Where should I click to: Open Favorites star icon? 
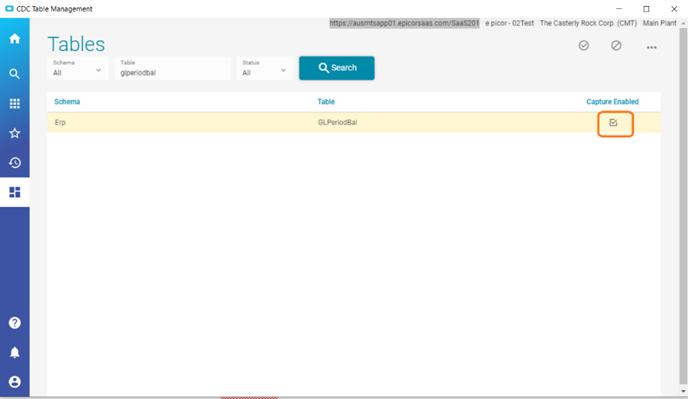point(14,133)
